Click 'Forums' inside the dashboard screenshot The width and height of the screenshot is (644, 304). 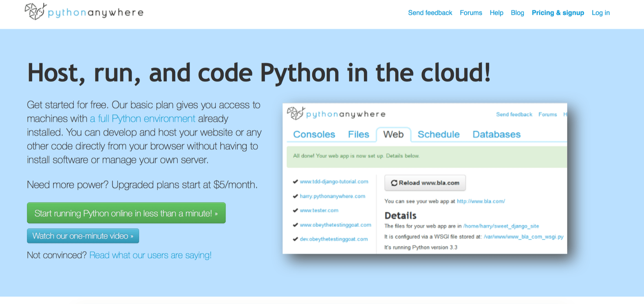tap(547, 115)
